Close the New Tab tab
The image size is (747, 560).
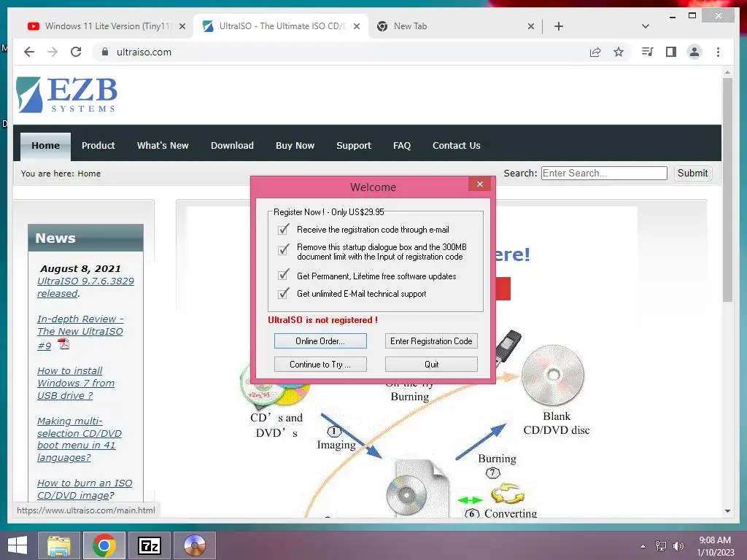[x=531, y=26]
